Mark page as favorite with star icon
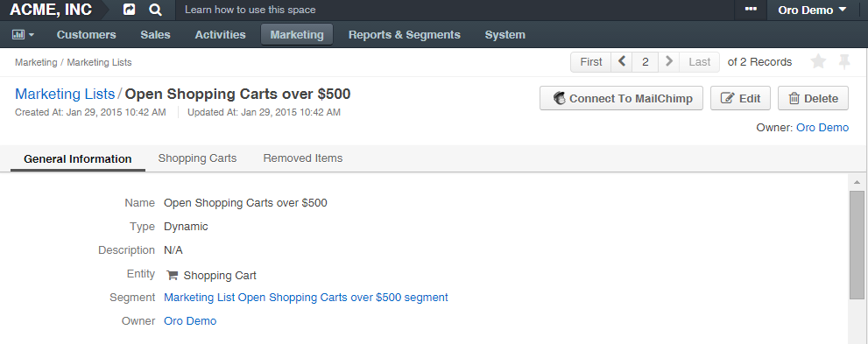The image size is (868, 344). pos(818,62)
